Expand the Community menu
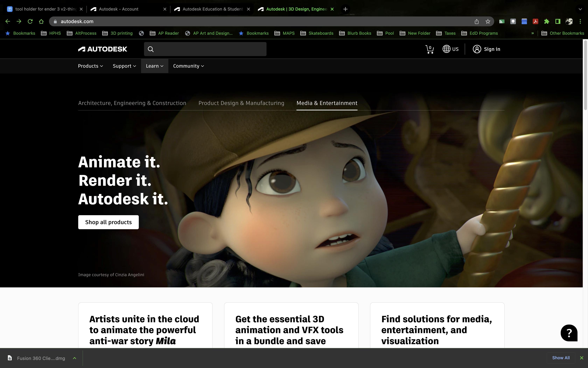This screenshot has height=368, width=588. tap(188, 66)
